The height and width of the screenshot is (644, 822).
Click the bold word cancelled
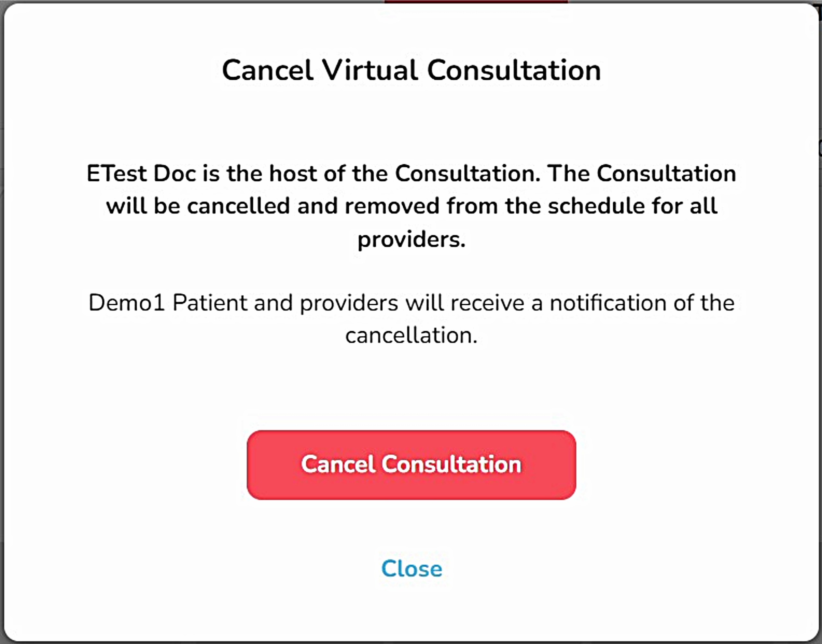238,206
